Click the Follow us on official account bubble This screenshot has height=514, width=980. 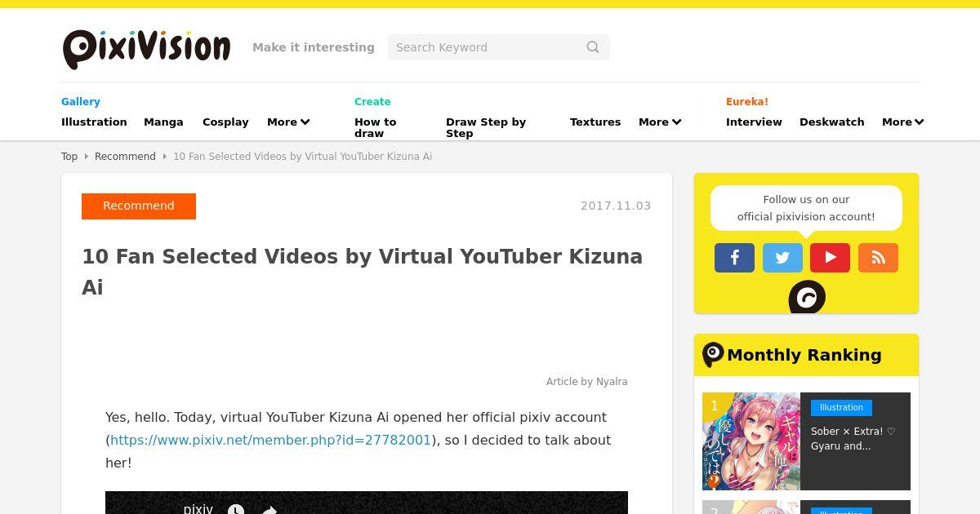pos(806,208)
